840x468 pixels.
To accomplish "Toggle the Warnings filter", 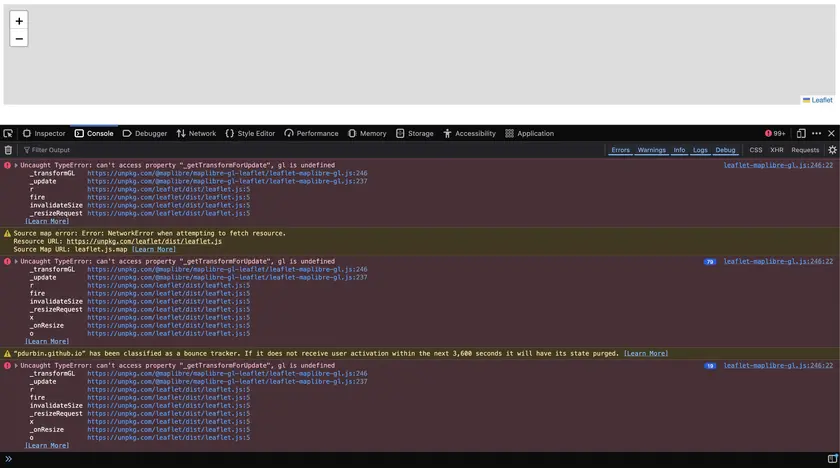I will coord(651,150).
